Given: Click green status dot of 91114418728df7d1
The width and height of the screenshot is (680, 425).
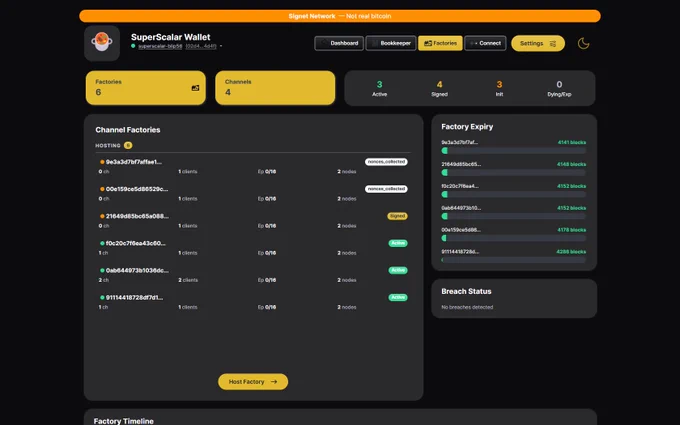Looking at the screenshot, I should point(102,298).
